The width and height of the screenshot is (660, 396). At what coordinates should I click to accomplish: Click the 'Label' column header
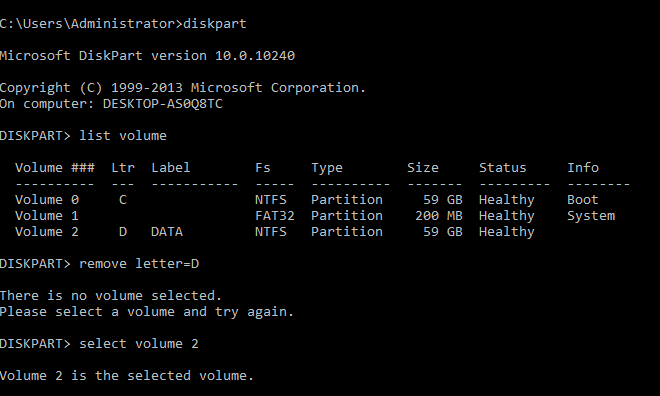click(x=170, y=167)
